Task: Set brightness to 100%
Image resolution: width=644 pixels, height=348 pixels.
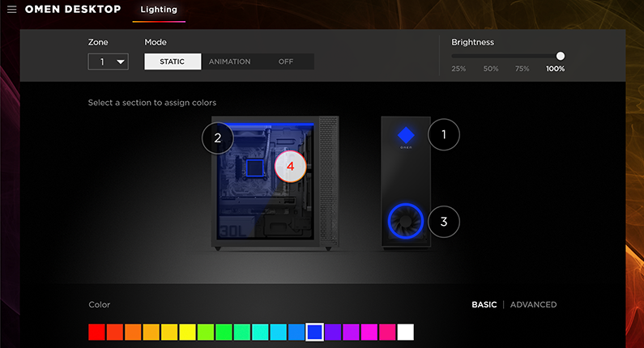Action: (555, 69)
